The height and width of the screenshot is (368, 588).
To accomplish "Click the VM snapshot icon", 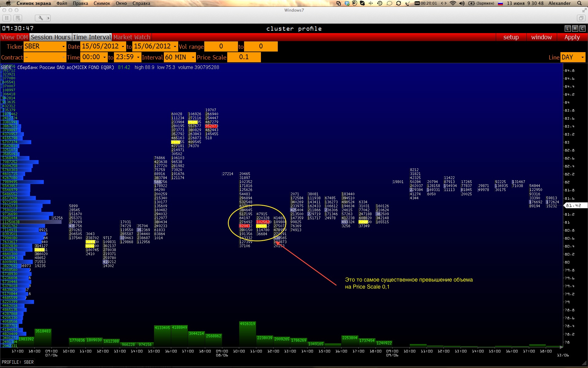I will click(18, 18).
